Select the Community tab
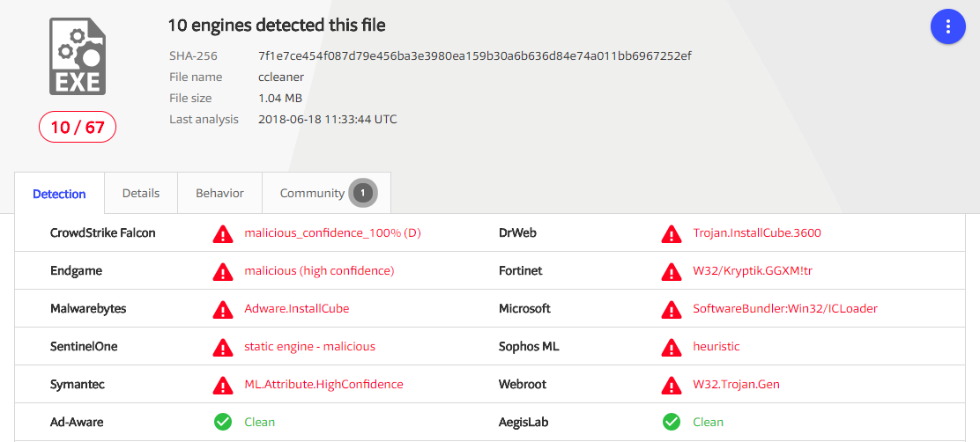 [x=312, y=193]
